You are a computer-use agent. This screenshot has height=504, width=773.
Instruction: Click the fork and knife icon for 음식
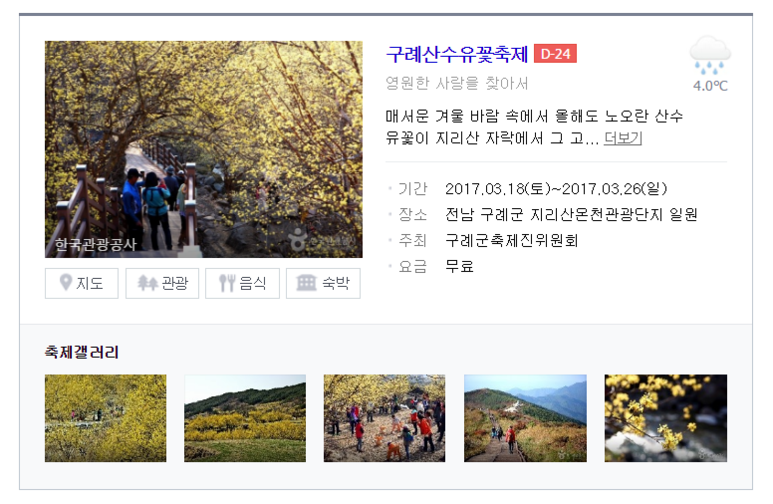(227, 283)
